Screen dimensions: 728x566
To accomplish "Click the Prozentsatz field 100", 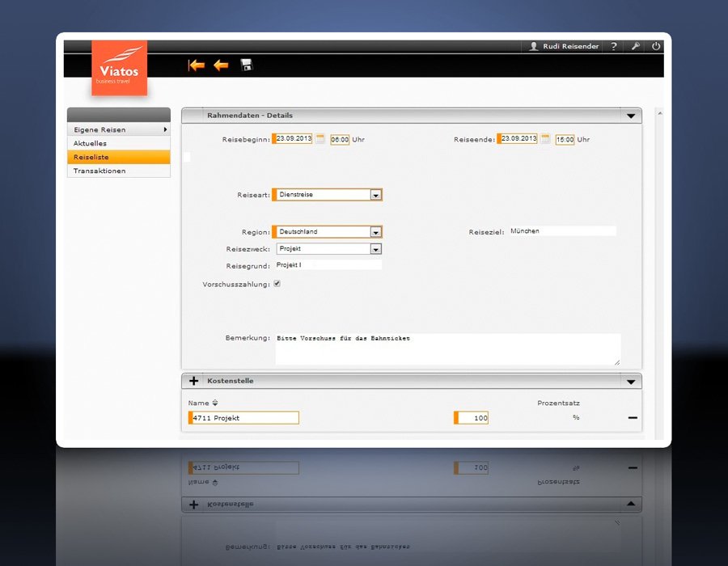I will tap(472, 417).
